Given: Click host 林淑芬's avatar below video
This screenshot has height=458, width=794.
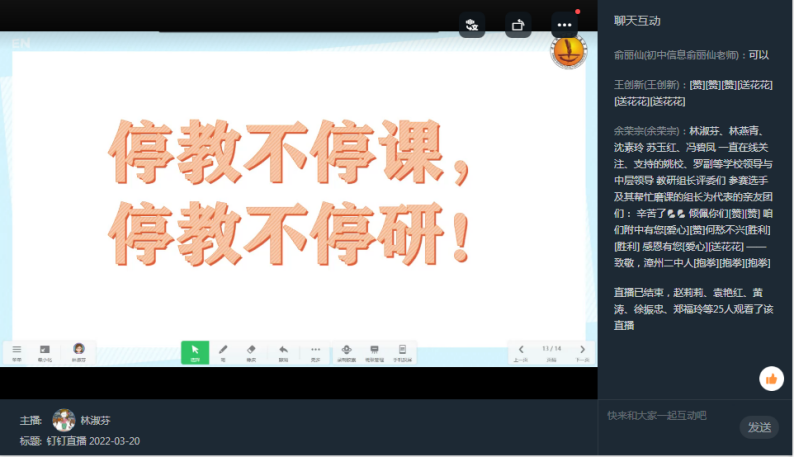Looking at the screenshot, I should tap(64, 420).
